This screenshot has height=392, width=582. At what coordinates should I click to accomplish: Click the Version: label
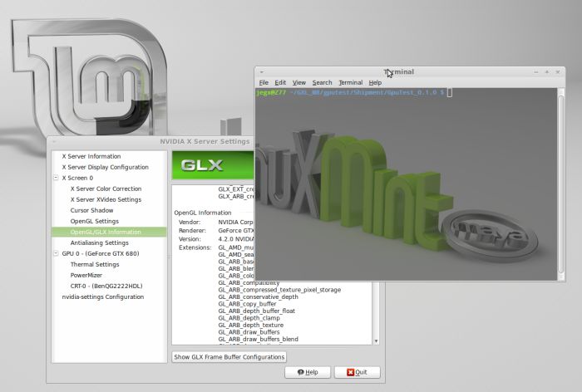pos(190,239)
